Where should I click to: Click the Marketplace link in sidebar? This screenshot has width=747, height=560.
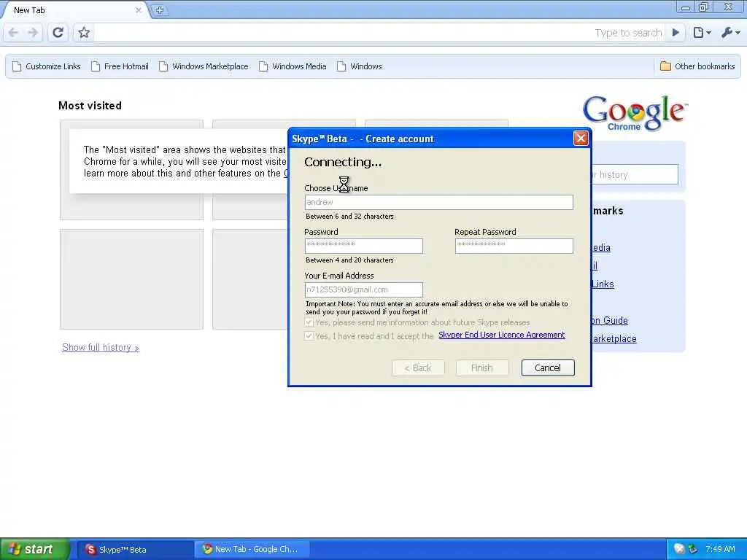coord(614,338)
